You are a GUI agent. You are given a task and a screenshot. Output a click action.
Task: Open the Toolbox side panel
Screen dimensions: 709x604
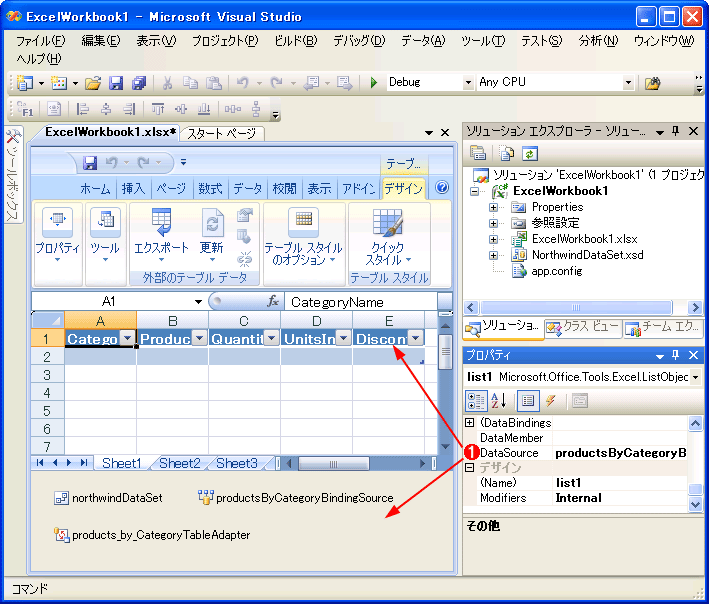tap(13, 175)
